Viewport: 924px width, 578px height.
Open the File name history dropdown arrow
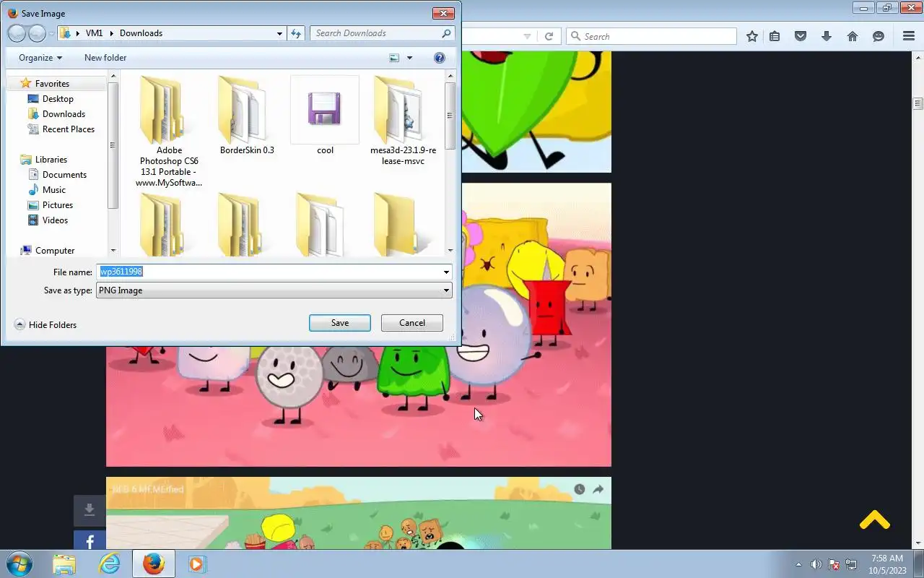[x=447, y=272]
